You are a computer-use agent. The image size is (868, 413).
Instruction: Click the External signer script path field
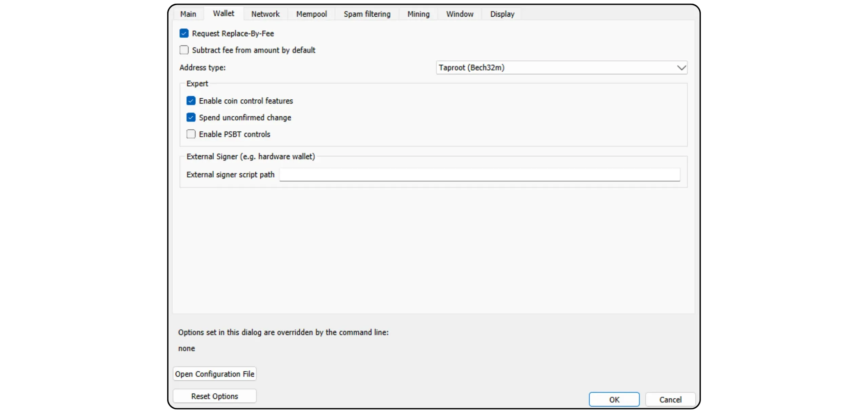pos(479,175)
